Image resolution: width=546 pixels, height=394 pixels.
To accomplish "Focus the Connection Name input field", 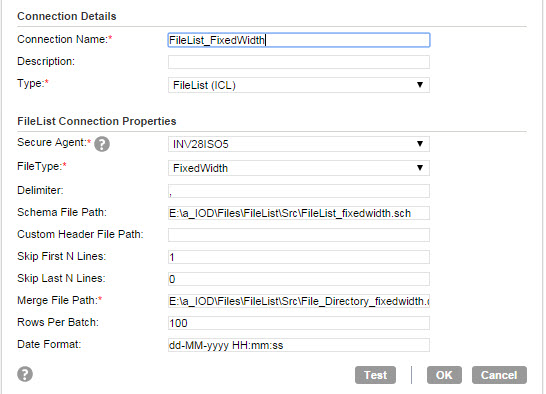I will coord(299,40).
